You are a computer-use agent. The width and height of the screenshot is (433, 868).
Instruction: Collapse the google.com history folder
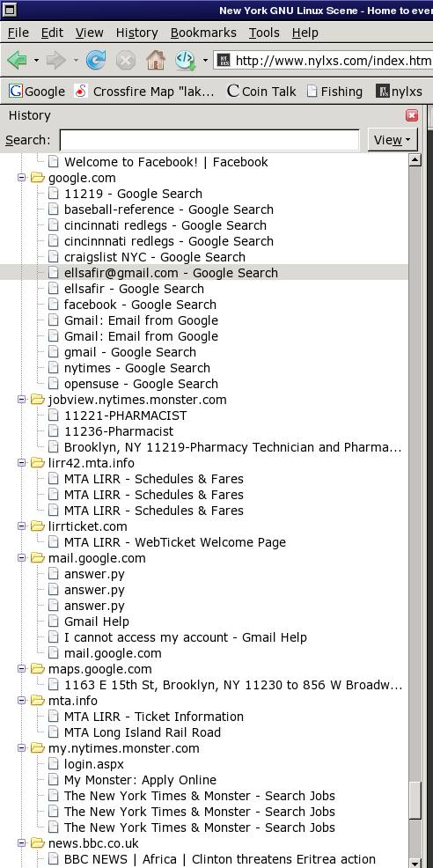22,178
